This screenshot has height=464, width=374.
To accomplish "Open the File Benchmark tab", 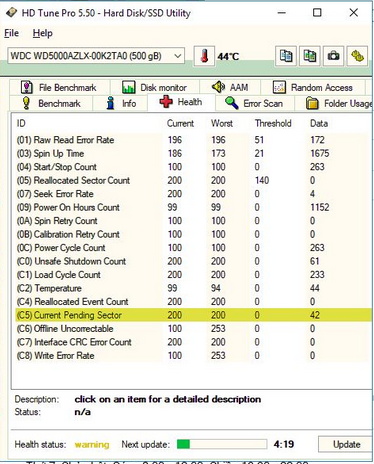I will [59, 88].
